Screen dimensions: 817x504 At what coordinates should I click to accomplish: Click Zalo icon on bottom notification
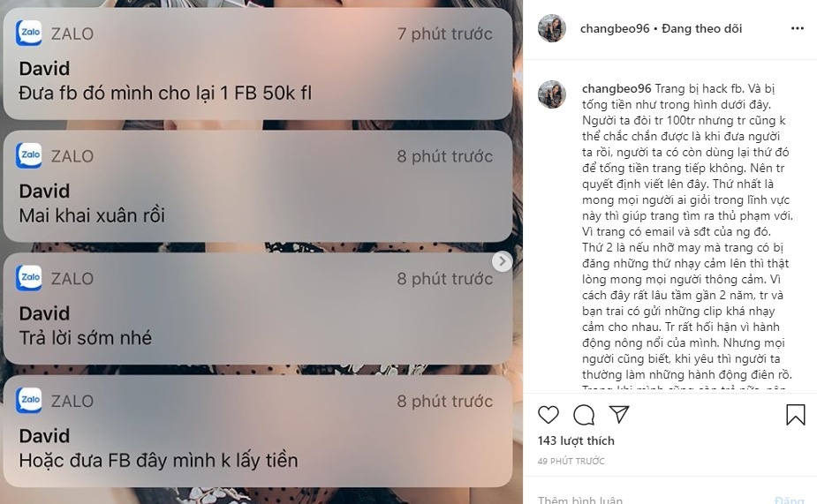(x=29, y=400)
